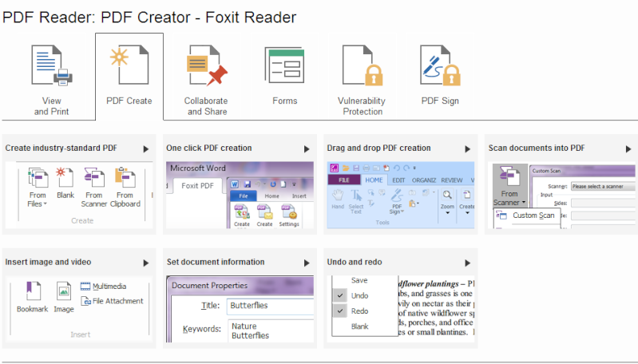This screenshot has width=638, height=364.
Task: Click the Title field with Butterflies
Action: coord(270,306)
